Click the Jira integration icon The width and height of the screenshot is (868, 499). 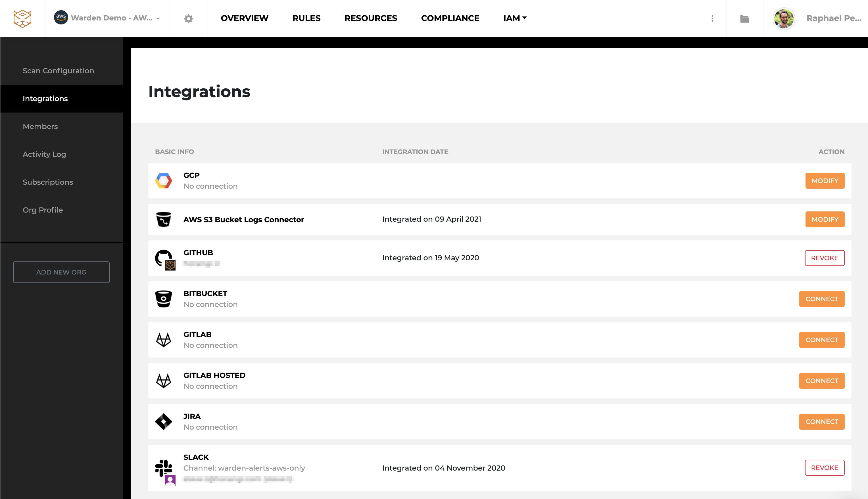(164, 421)
